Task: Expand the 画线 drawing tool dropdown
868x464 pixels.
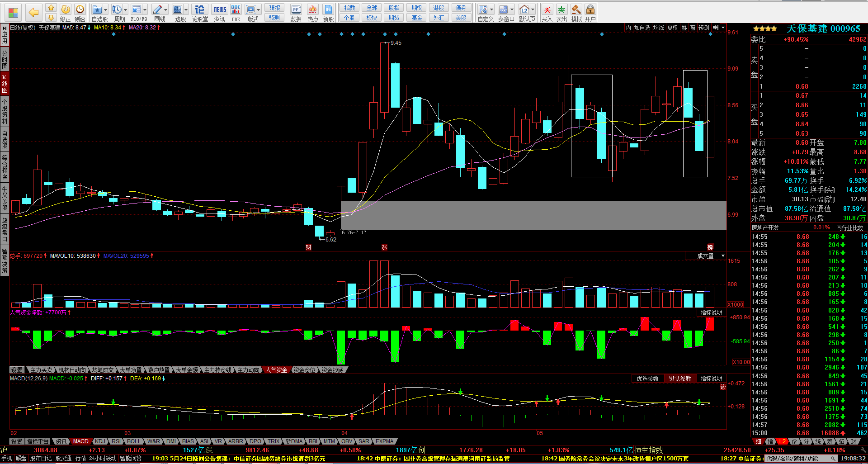Action: 166,9
